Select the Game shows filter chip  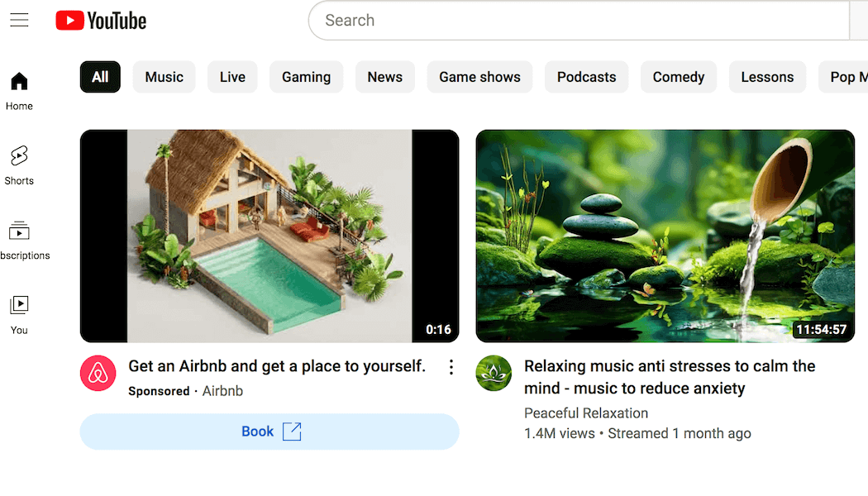point(480,77)
